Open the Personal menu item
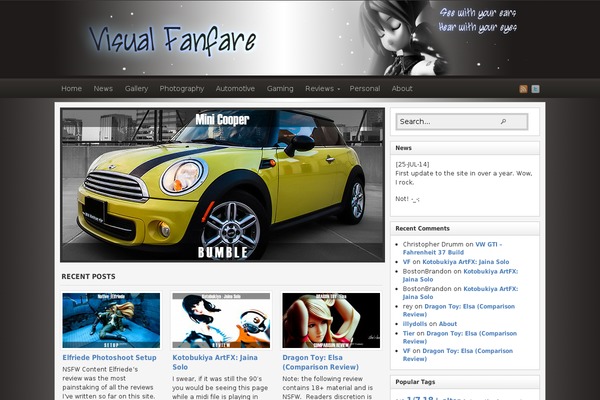Image resolution: width=600 pixels, height=400 pixels. [x=365, y=88]
